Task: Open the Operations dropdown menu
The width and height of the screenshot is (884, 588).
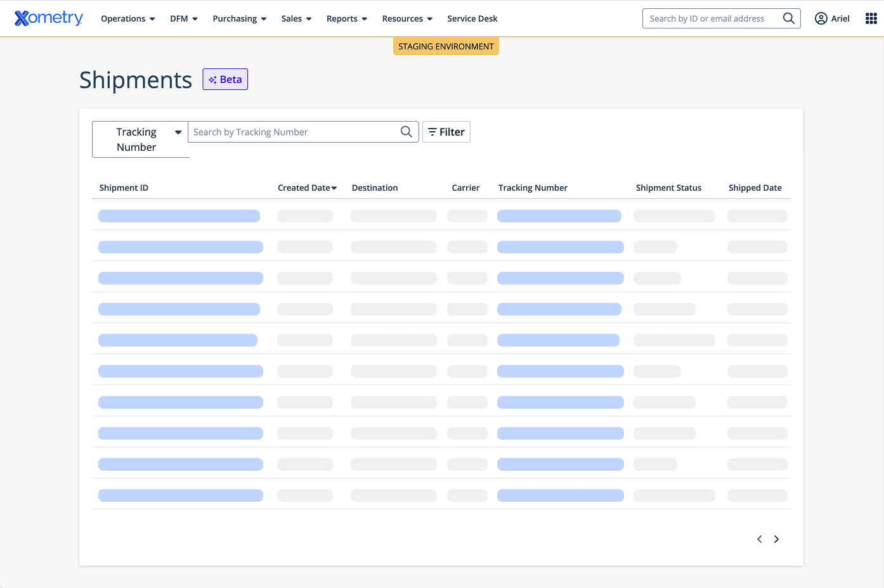Action: 127,18
